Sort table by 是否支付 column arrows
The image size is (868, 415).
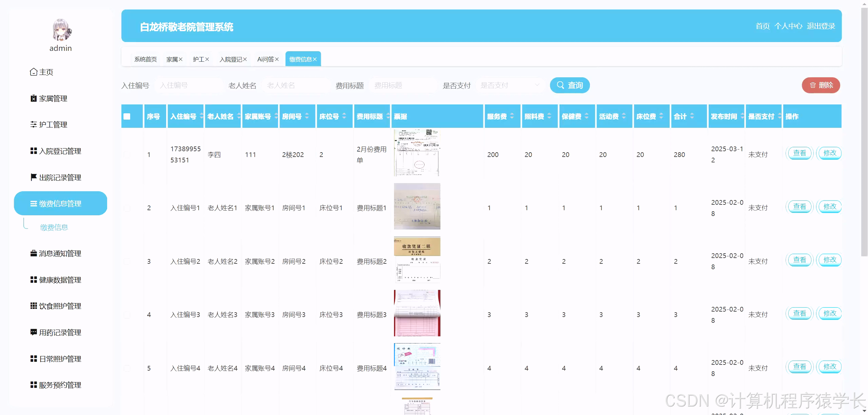click(x=780, y=116)
